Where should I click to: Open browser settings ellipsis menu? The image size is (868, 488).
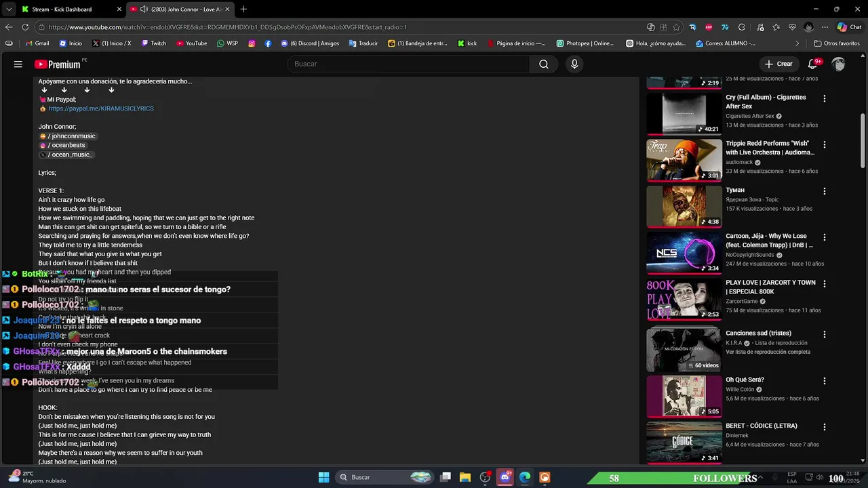point(825,27)
